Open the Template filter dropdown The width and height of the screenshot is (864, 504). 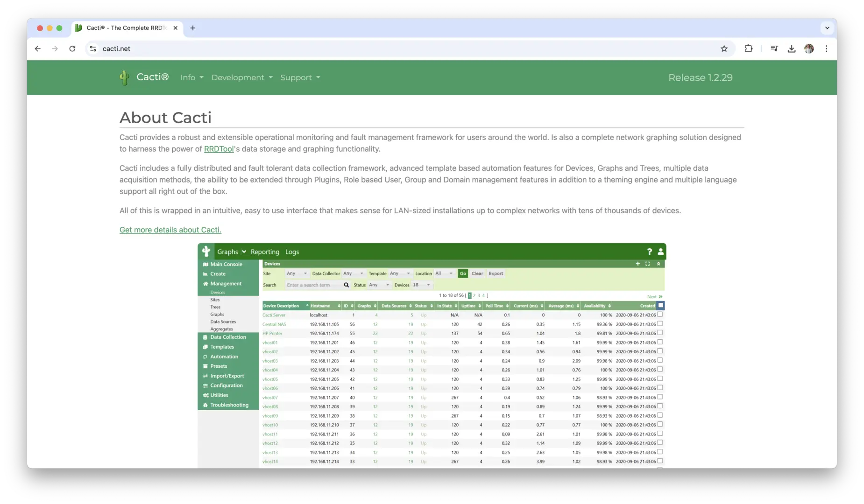(400, 273)
